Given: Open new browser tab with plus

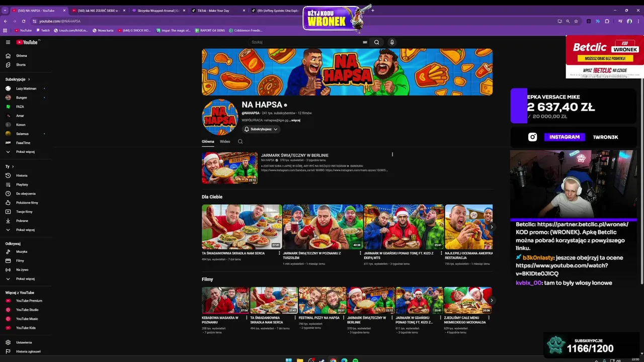Looking at the screenshot, I should (x=372, y=10).
